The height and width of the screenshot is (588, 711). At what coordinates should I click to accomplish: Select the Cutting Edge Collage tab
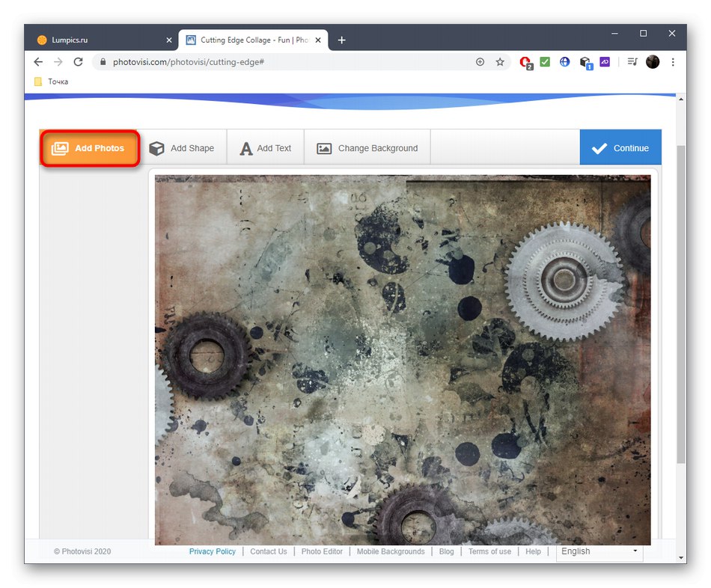pos(253,40)
